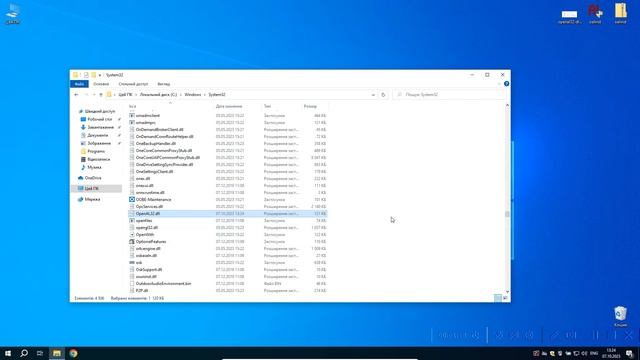Switch to the large icons view button
Image resolution: width=640 pixels, height=360 pixels.
[505, 298]
